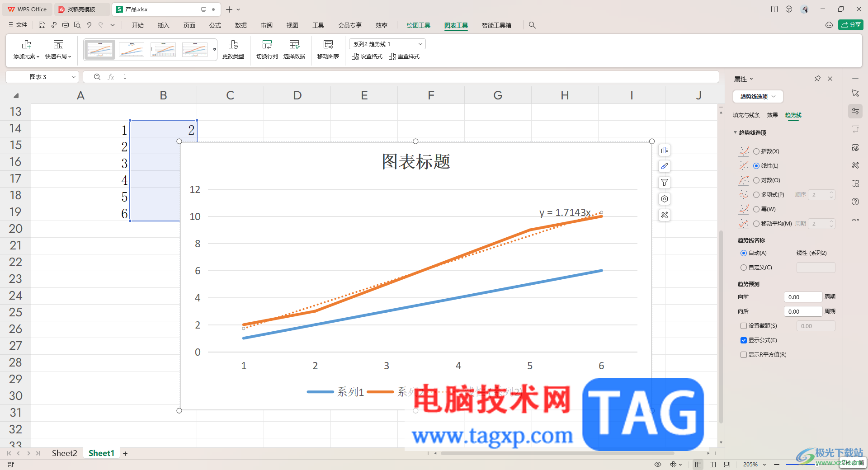Select Moving Average (移动平均) trendline option
The height and width of the screenshot is (470, 868).
[756, 224]
